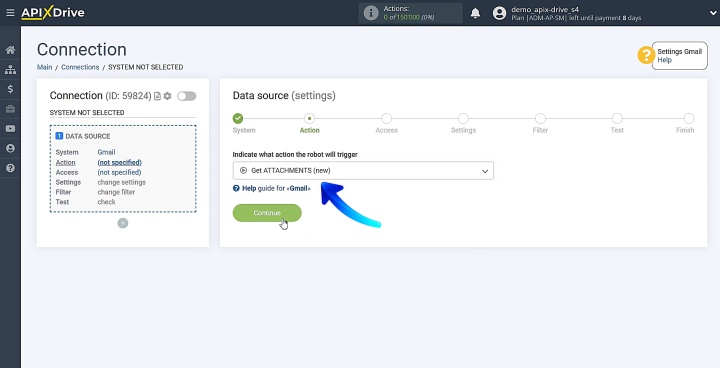Open the connections sitemap icon in sidebar
The height and width of the screenshot is (368, 720).
click(x=10, y=70)
